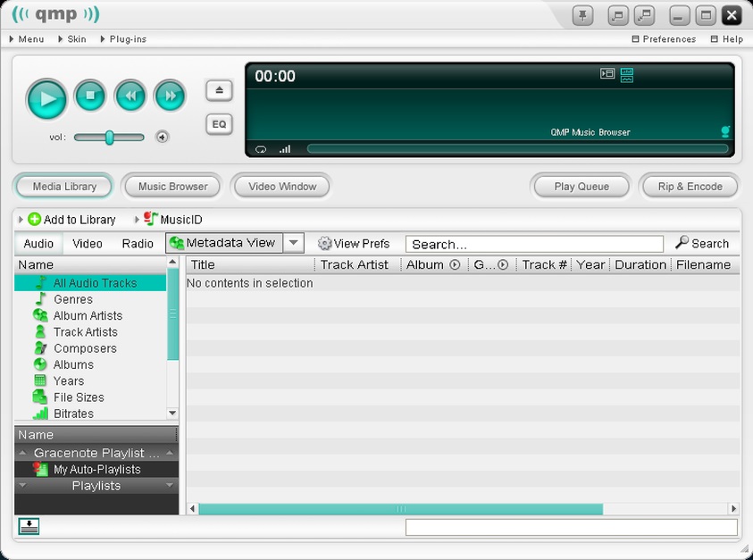The width and height of the screenshot is (753, 560).
Task: Open the Video Window
Action: (x=282, y=187)
